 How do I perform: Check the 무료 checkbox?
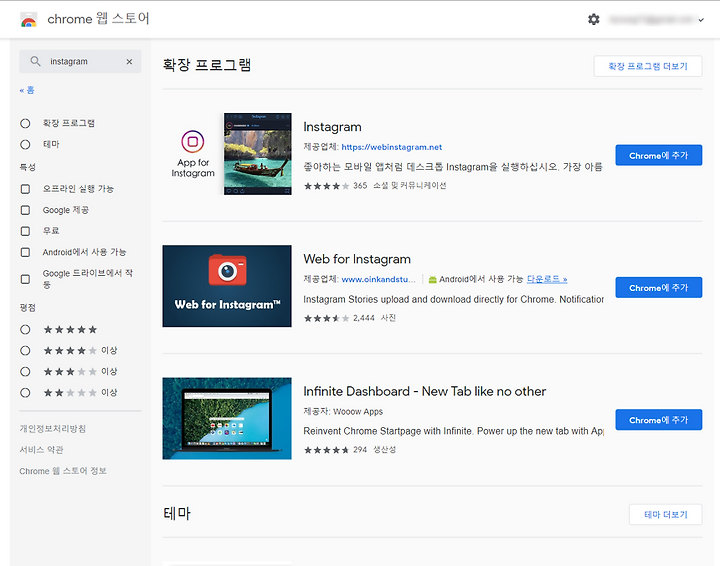(x=26, y=231)
